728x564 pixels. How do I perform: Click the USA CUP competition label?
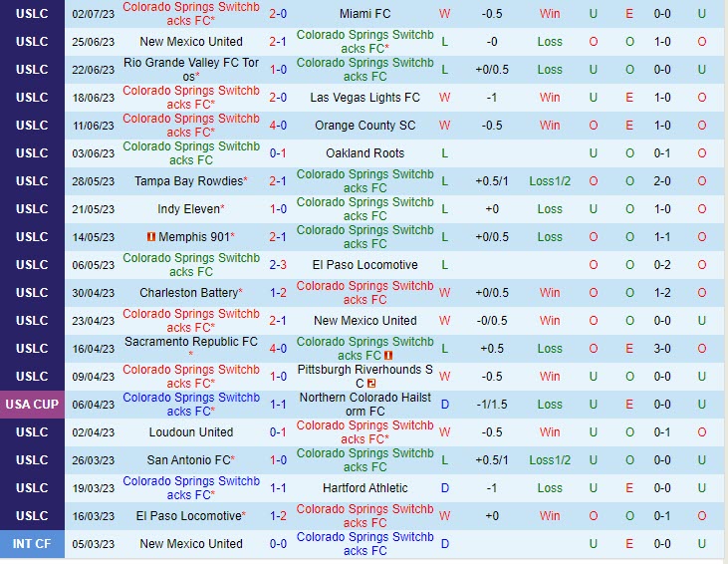[32, 405]
